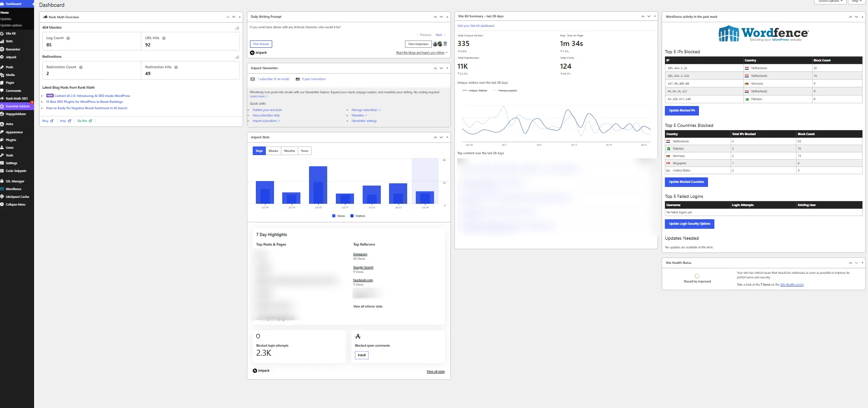Click Update Login Security Options button
868x408 pixels.
click(689, 224)
